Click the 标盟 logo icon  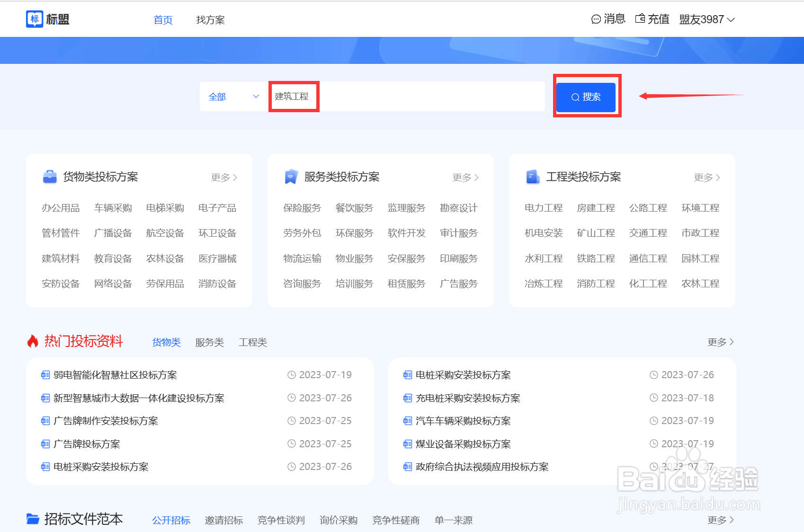(x=35, y=19)
